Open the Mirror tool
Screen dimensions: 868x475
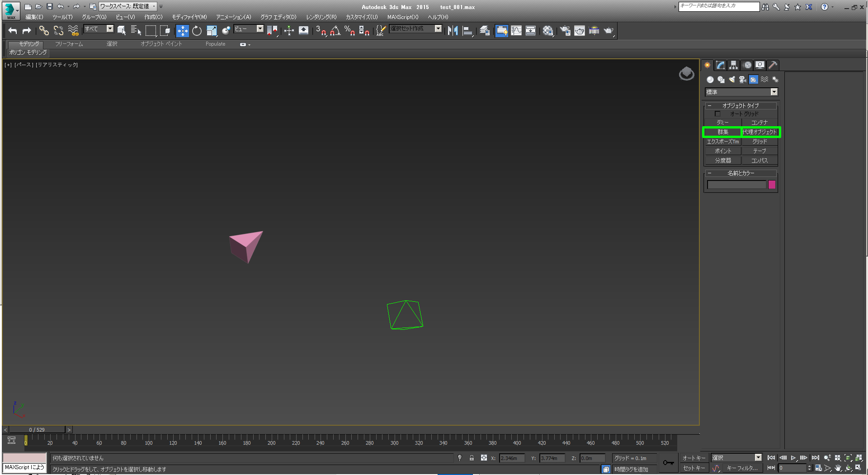coord(453,31)
